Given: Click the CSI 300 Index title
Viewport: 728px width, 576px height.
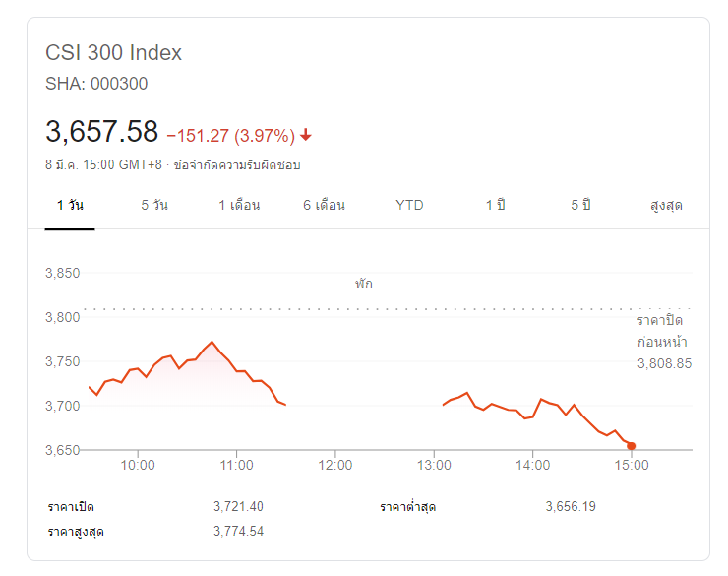Looking at the screenshot, I should [x=114, y=53].
